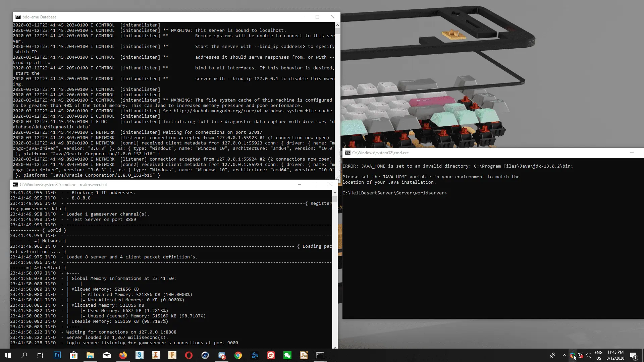Screen dimensions: 644x362
Task: Open the People tray icon
Action: pyautogui.click(x=552, y=355)
